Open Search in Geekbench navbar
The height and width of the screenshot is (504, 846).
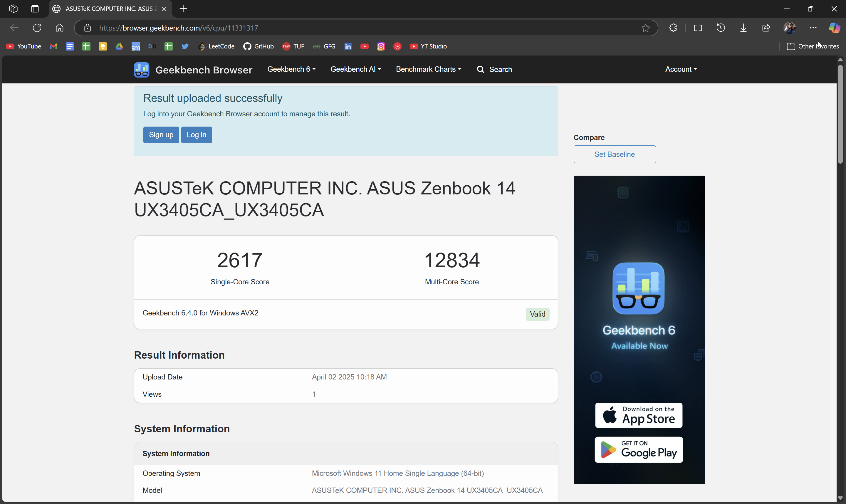pyautogui.click(x=494, y=70)
